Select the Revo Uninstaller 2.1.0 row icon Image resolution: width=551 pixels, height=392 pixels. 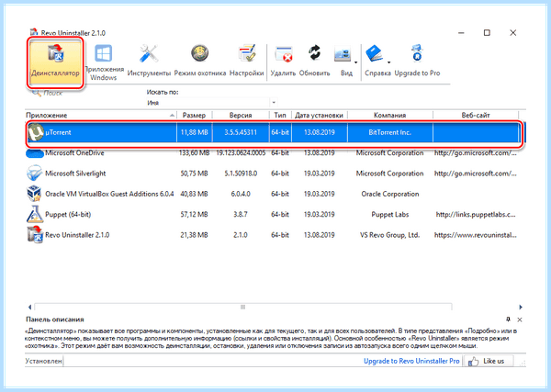coord(35,235)
